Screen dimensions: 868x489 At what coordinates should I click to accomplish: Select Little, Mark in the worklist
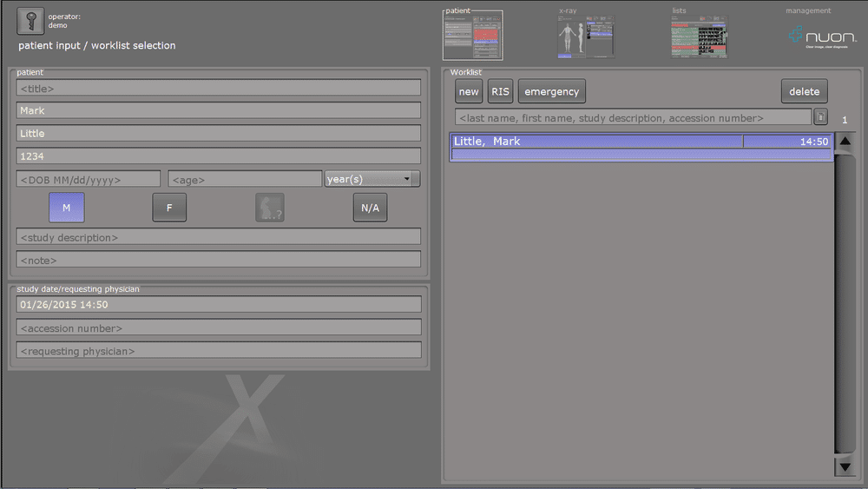(597, 142)
